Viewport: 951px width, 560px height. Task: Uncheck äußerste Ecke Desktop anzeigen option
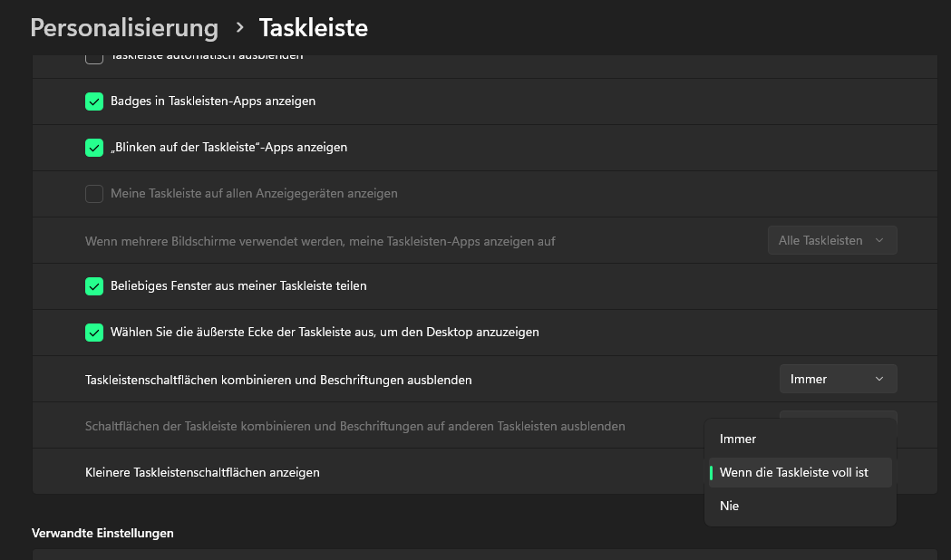coord(94,333)
